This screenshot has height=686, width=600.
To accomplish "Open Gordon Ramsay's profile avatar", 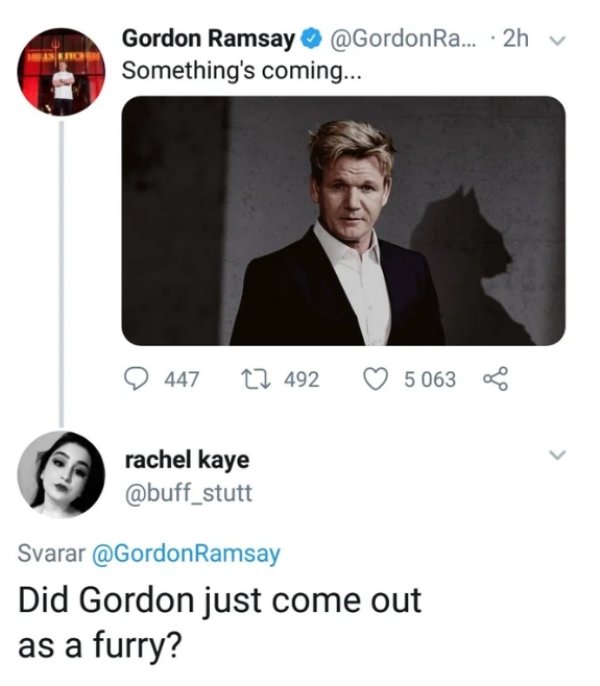I will (x=62, y=73).
